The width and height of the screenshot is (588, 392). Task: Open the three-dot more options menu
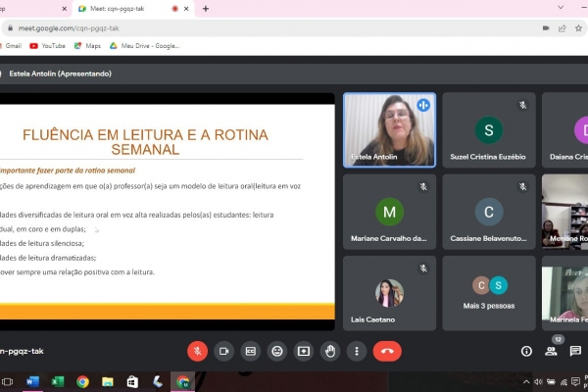(x=357, y=351)
